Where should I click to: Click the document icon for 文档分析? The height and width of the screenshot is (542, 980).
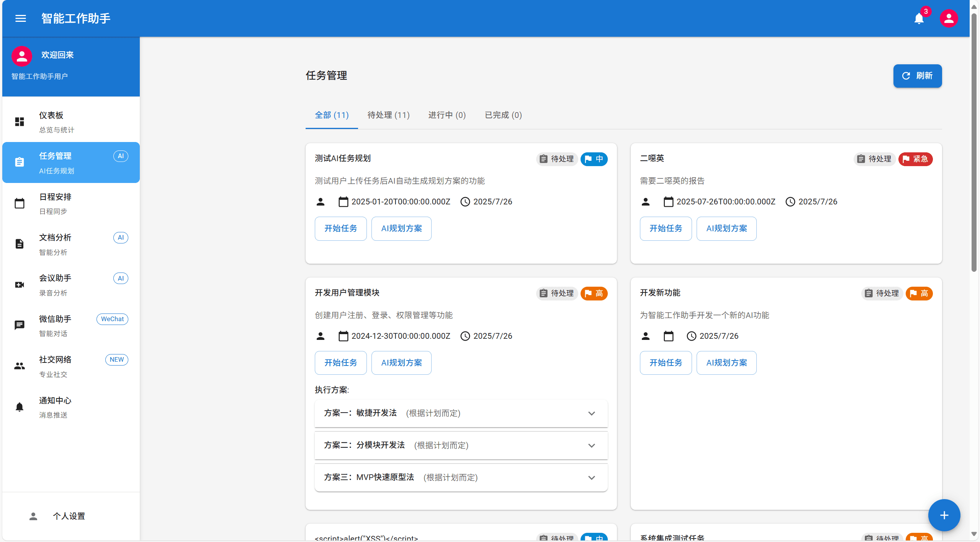(20, 244)
